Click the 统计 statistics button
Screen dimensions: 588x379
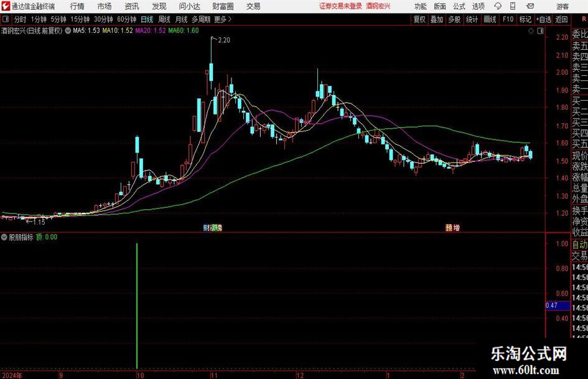click(x=472, y=19)
